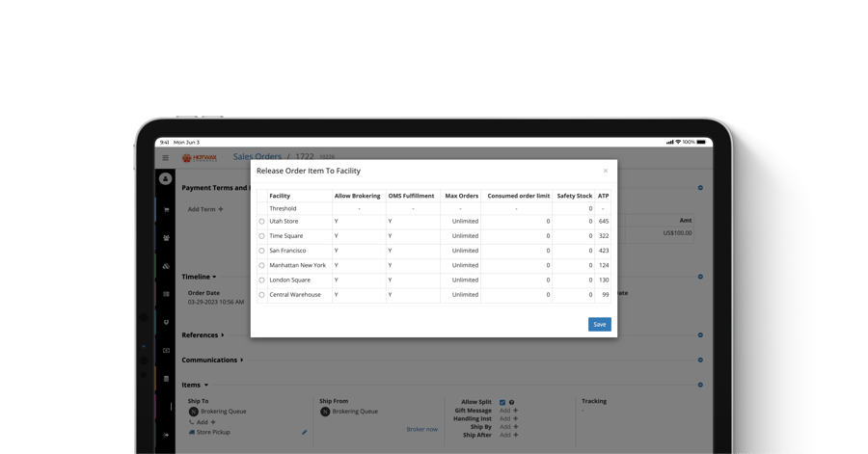Viewport: 868px width, 454px height.
Task: Collapse the Timeline section
Action: (200, 277)
